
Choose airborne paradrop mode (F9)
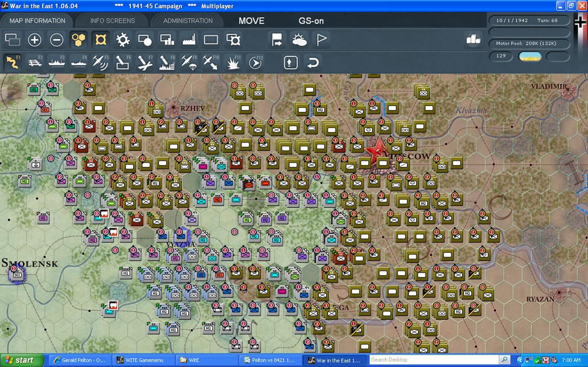tap(189, 62)
